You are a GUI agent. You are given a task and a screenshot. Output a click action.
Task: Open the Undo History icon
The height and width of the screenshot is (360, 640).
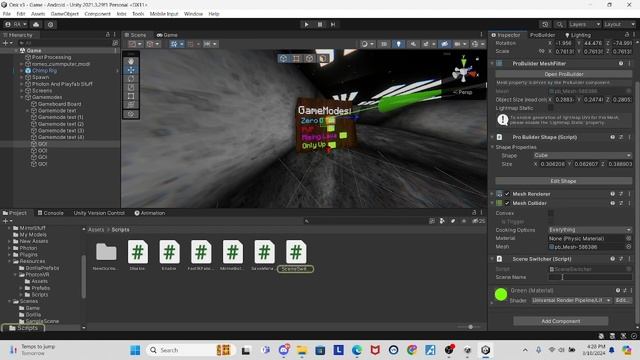pyautogui.click(x=545, y=24)
